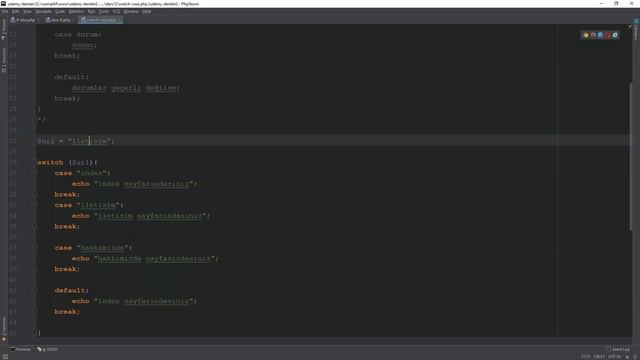
Task: Collapse the case "index" fold marker
Action: click(x=35, y=173)
